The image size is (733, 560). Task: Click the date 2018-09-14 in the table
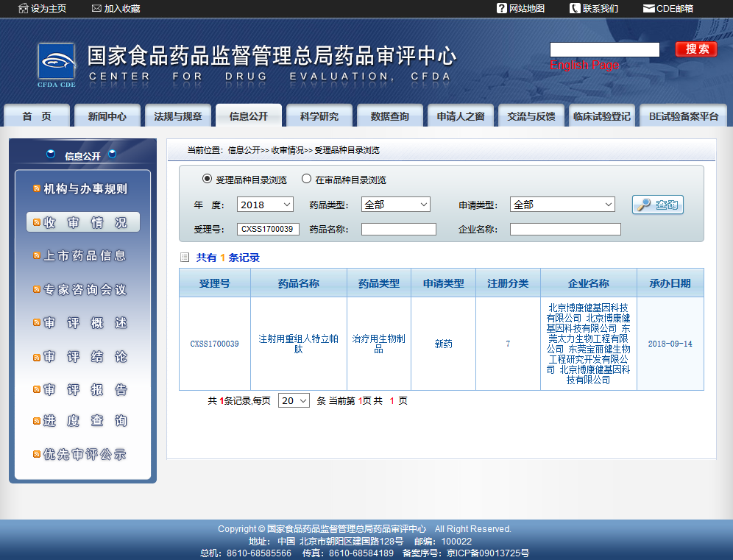tap(670, 344)
